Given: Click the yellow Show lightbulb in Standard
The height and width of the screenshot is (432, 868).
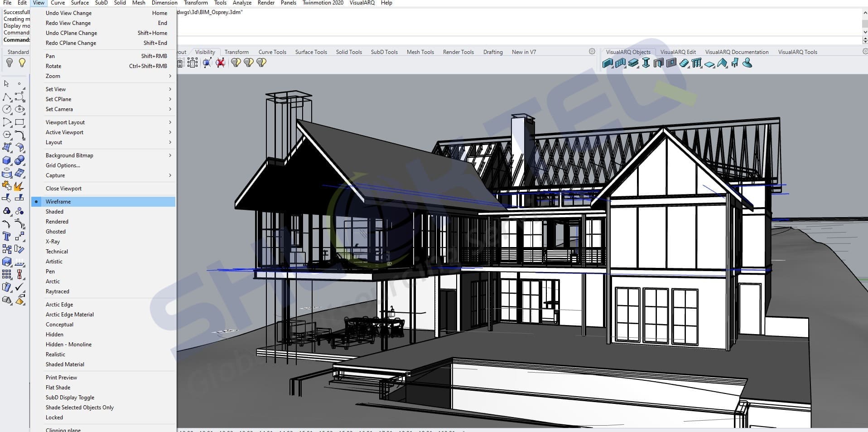Looking at the screenshot, I should (22, 63).
